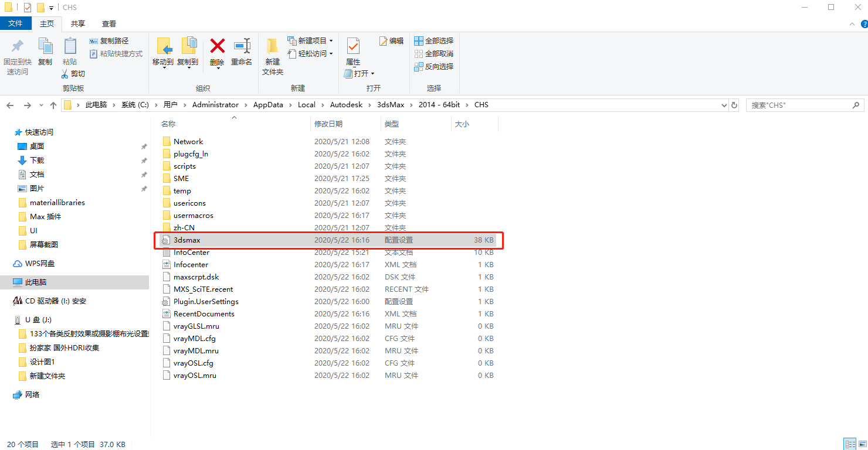Image resolution: width=868 pixels, height=450 pixels.
Task: Open the Move to (移动到) menu
Action: (x=162, y=53)
